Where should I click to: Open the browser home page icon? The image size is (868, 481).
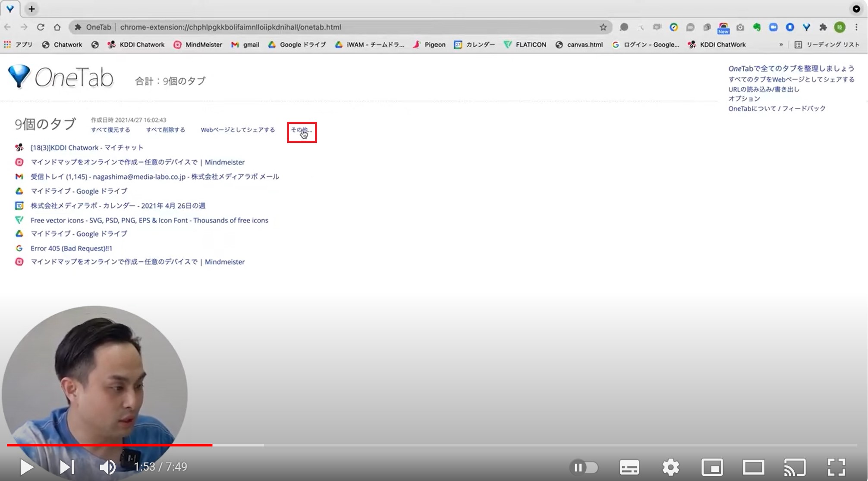[57, 27]
